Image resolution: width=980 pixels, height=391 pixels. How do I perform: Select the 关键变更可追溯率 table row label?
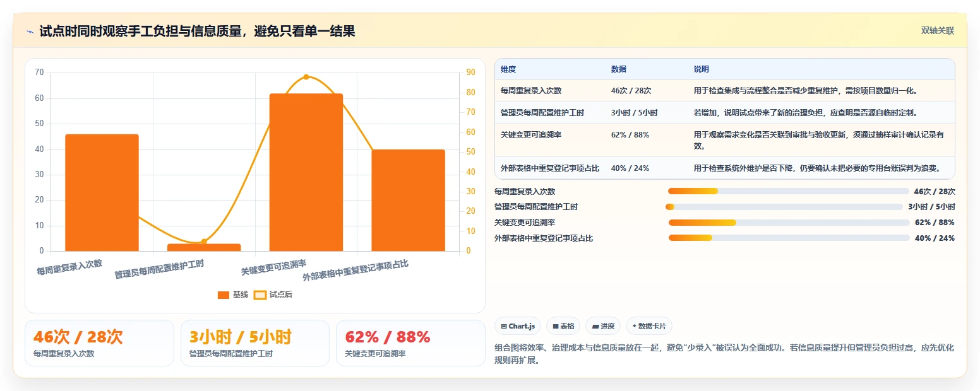[x=531, y=135]
